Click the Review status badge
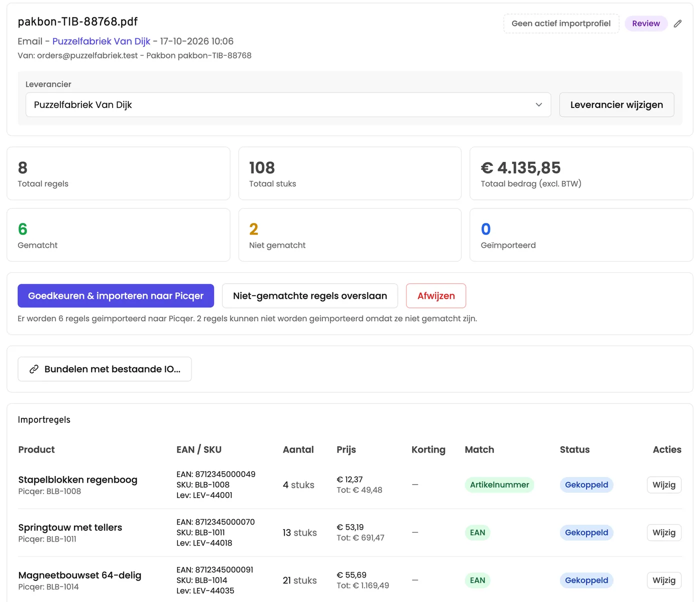The image size is (700, 602). 646,23
